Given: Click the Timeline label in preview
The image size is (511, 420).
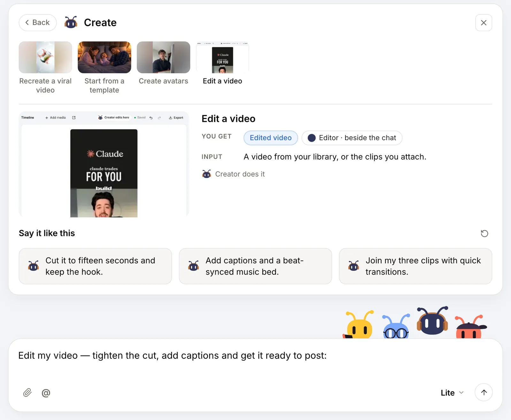Looking at the screenshot, I should 27,118.
